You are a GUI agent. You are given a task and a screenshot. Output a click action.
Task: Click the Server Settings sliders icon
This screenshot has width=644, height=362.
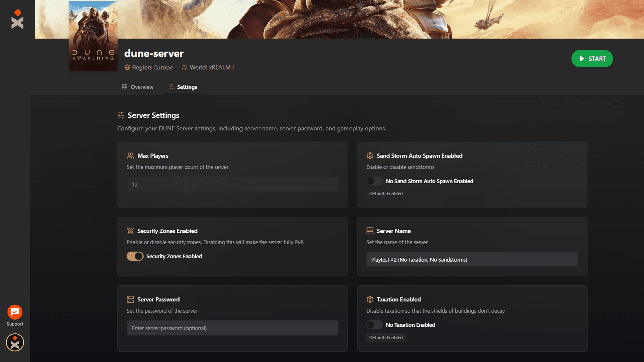pos(121,115)
